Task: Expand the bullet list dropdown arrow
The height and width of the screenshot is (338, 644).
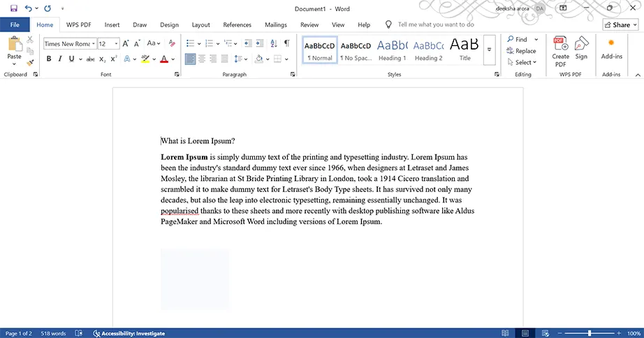Action: 199,44
